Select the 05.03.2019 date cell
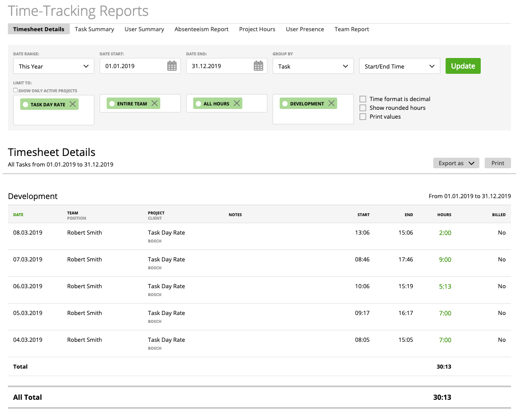This screenshot has height=420, width=522. pyautogui.click(x=28, y=313)
